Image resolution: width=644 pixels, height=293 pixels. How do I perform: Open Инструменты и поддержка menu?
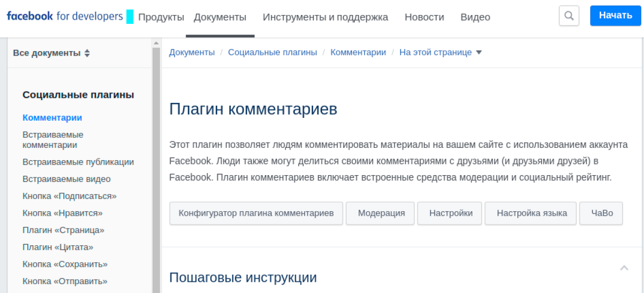pos(325,17)
